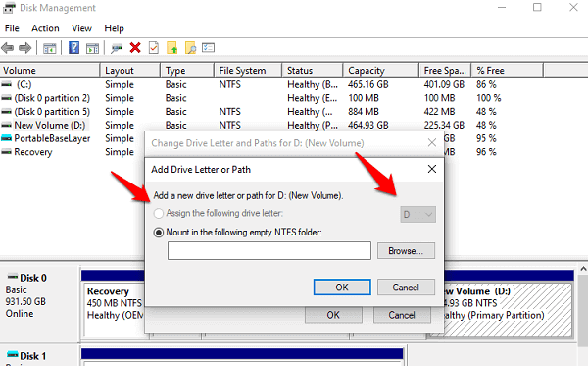Click the 86 % free cell

click(x=486, y=84)
